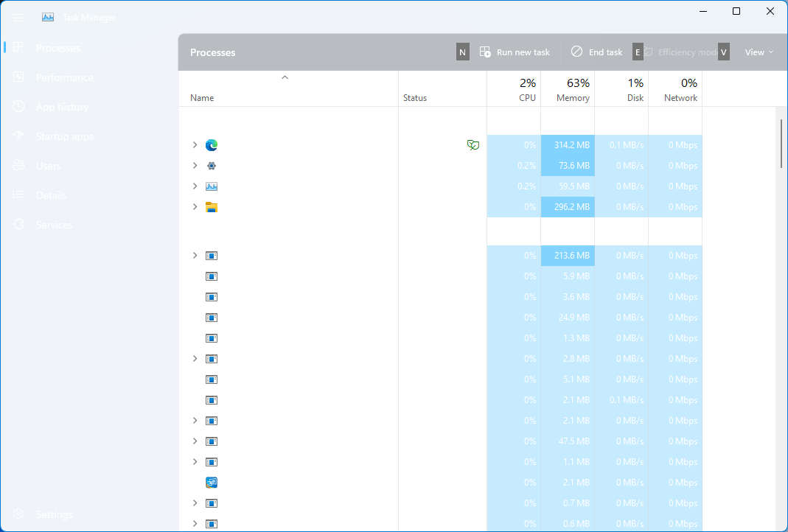
Task: Expand the Microsoft Edge process group
Action: (x=195, y=144)
